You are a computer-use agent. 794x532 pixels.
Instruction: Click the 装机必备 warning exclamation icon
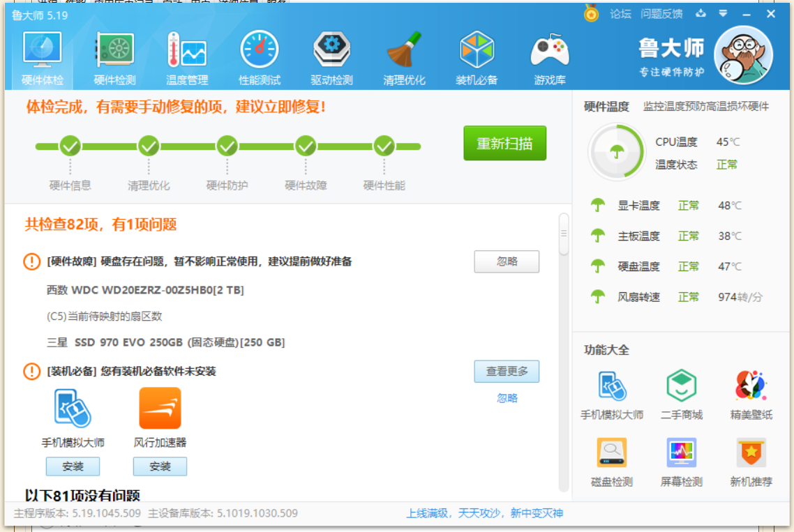point(31,371)
